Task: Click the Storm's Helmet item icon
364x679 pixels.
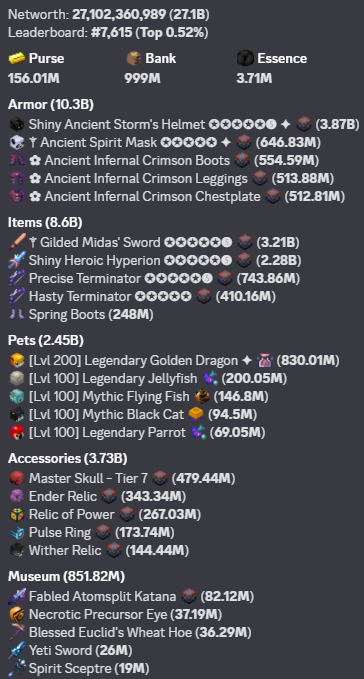Action: point(17,124)
